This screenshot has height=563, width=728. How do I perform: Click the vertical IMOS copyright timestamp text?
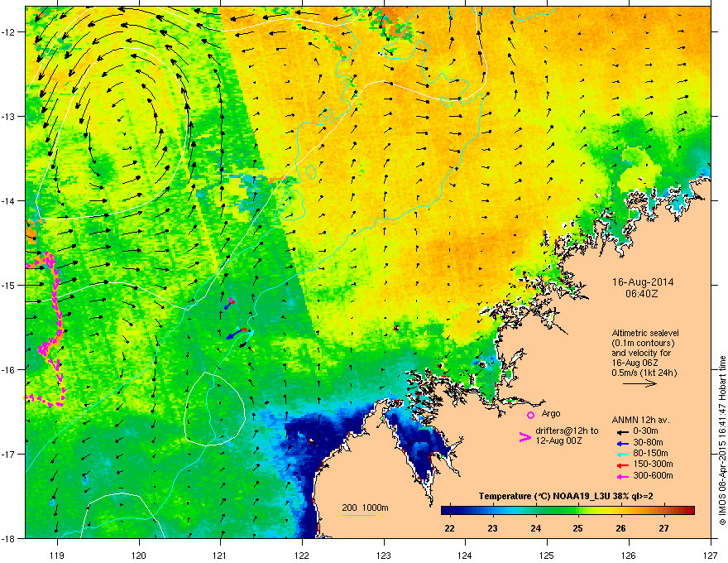click(x=722, y=440)
